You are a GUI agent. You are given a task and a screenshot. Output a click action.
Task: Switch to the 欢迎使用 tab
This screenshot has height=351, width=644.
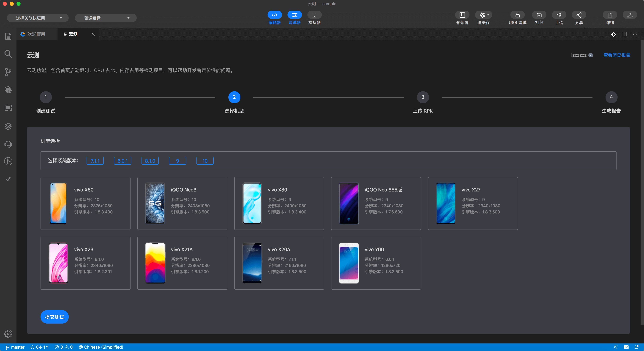(x=36, y=34)
